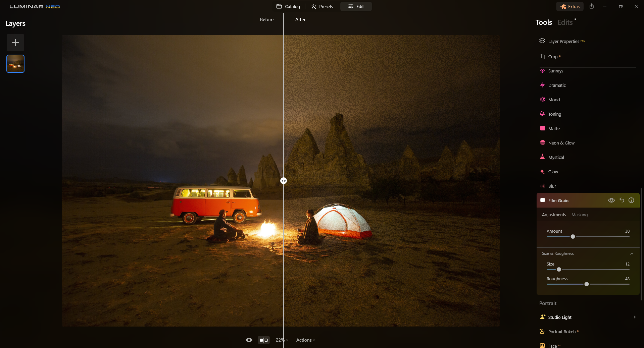Open the Mystical tool
The width and height of the screenshot is (644, 348).
pyautogui.click(x=556, y=157)
